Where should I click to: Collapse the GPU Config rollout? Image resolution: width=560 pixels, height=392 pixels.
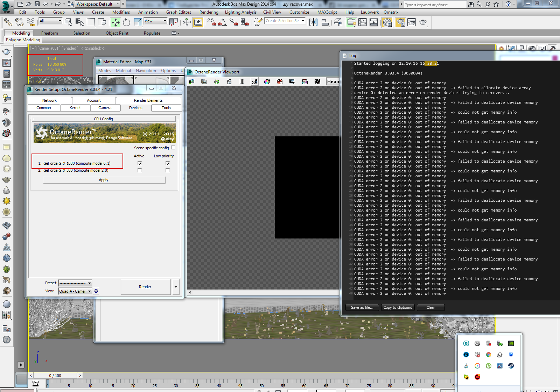(x=103, y=119)
